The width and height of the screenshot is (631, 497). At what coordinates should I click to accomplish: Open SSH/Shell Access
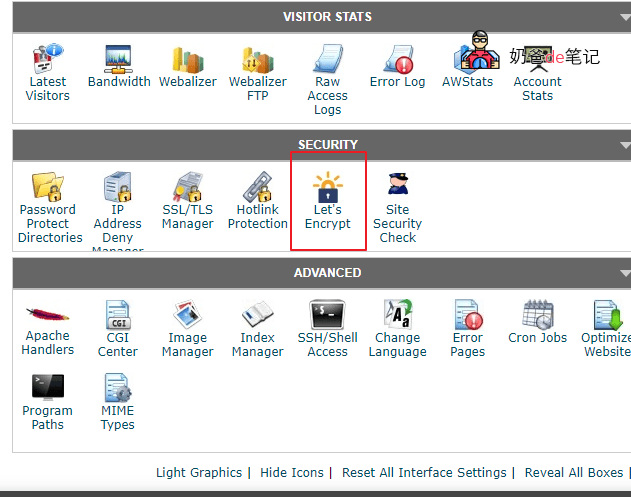coord(327,329)
